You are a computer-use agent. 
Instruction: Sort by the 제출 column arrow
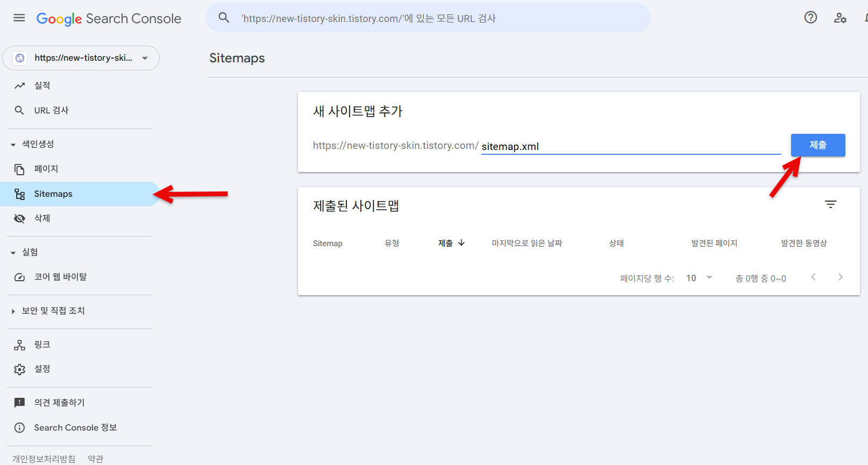461,243
